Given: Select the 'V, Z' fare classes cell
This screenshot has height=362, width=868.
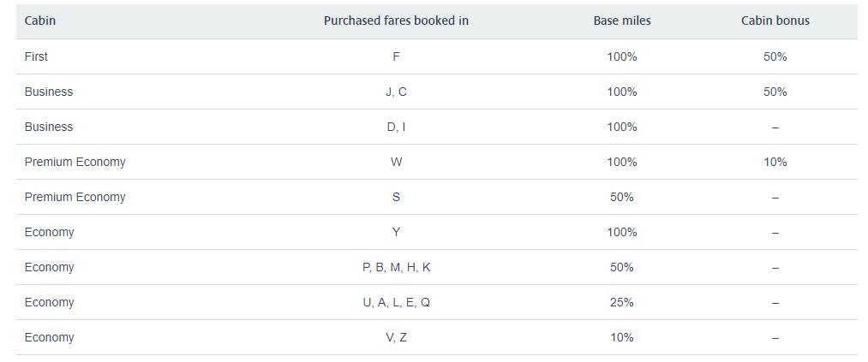Looking at the screenshot, I should pos(396,337).
